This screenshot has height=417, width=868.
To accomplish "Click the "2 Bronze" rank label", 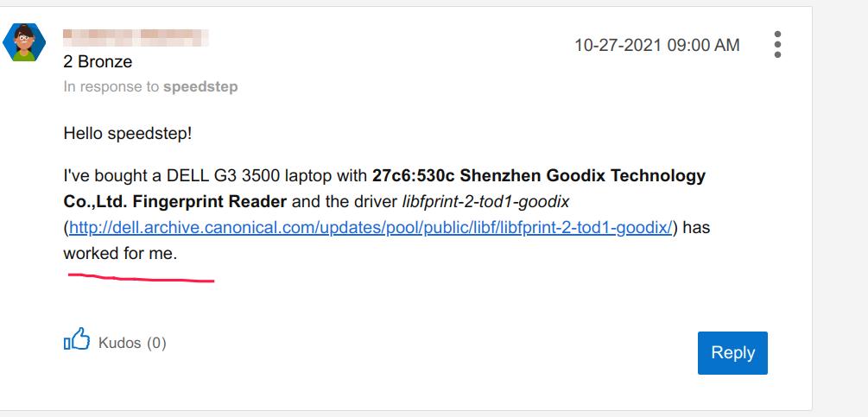I will 98,62.
